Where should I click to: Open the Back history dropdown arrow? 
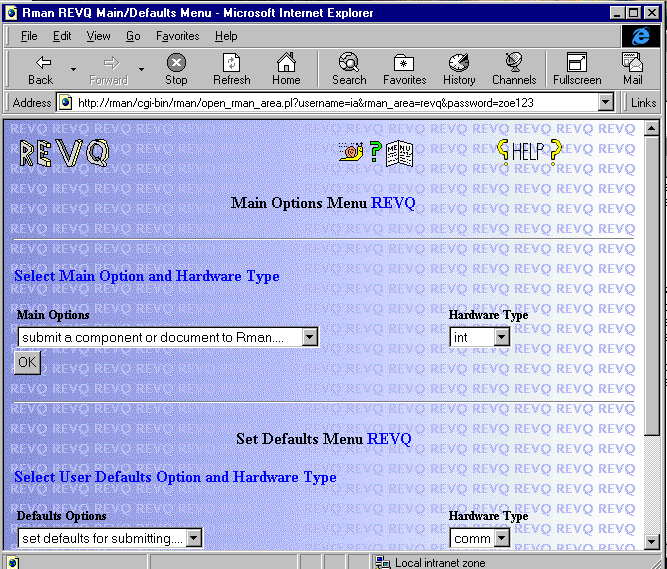[73, 69]
